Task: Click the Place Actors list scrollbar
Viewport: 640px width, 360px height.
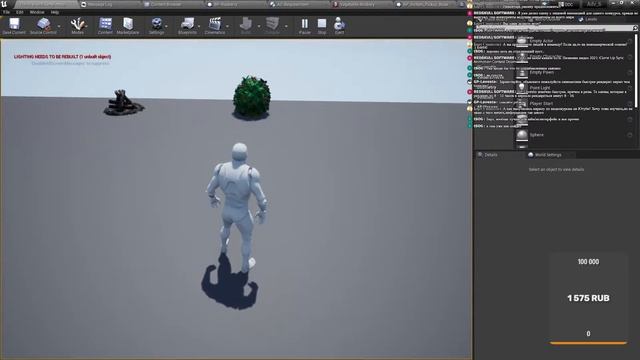Action: coord(637,71)
